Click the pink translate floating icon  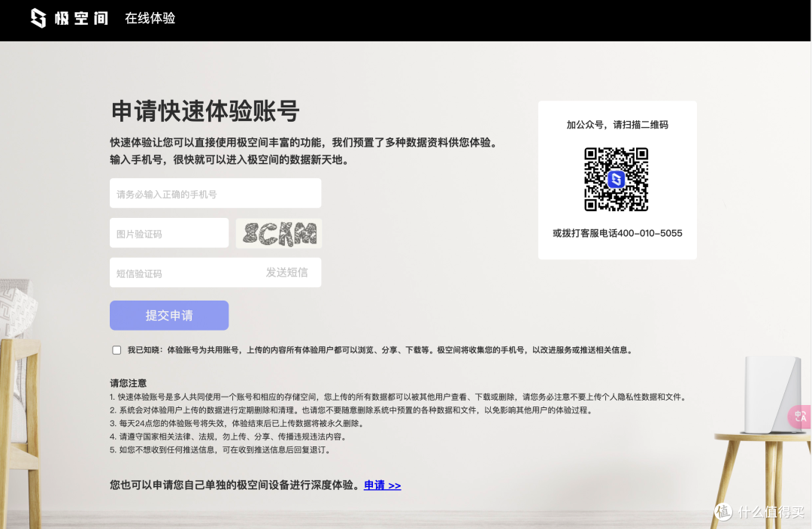coord(799,417)
